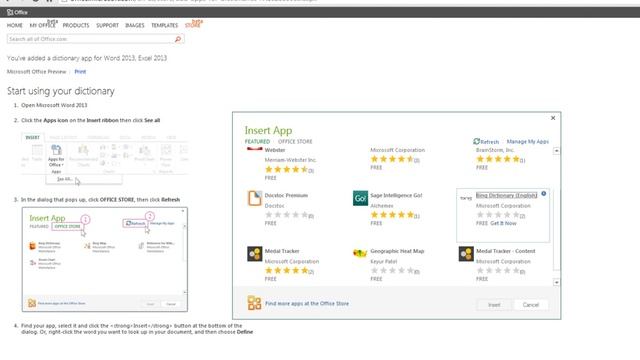This screenshot has height=360, width=640.
Task: Click the Print link
Action: pos(80,72)
